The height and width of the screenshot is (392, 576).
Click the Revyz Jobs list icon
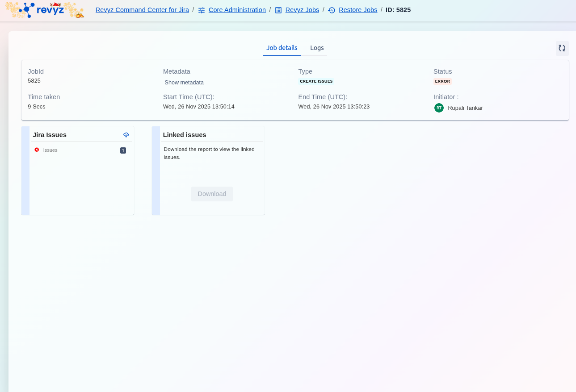(278, 10)
